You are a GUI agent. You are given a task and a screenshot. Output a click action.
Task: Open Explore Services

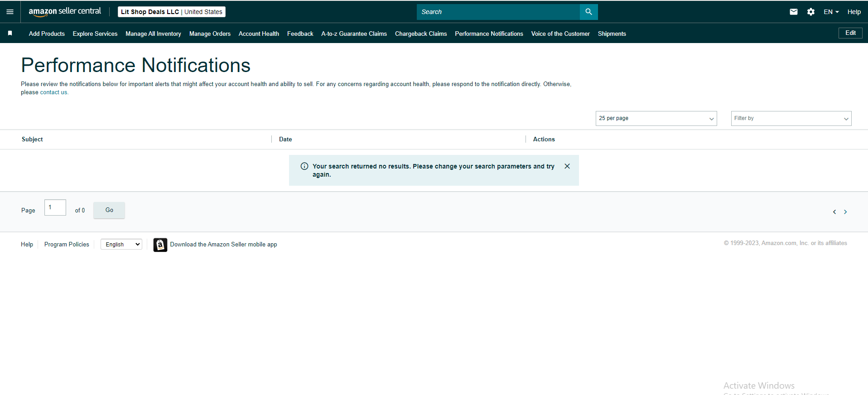95,34
